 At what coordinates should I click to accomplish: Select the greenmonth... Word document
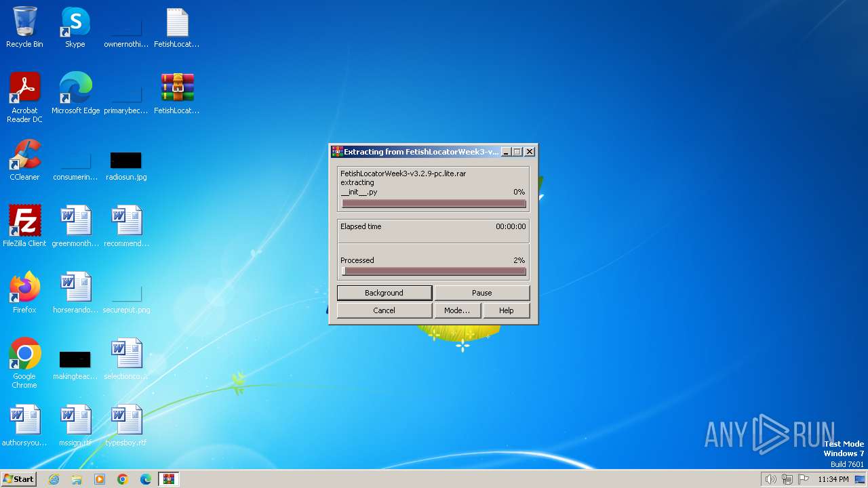click(75, 227)
